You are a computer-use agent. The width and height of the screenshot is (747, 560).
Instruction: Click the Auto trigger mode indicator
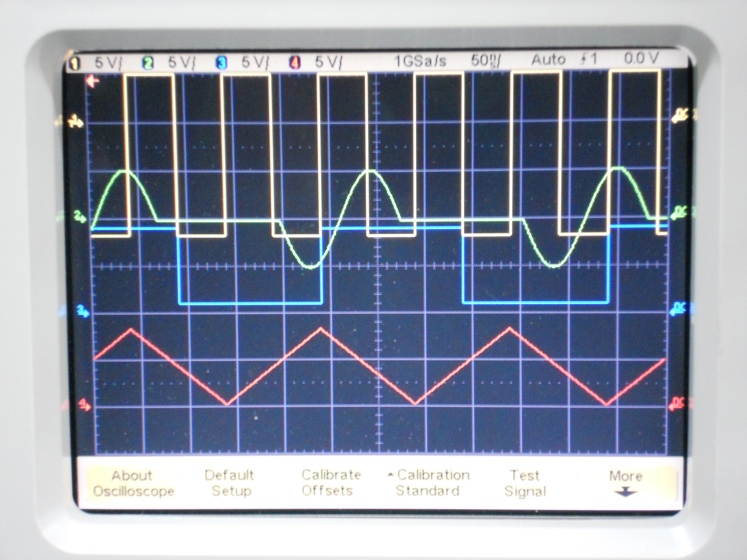point(548,60)
